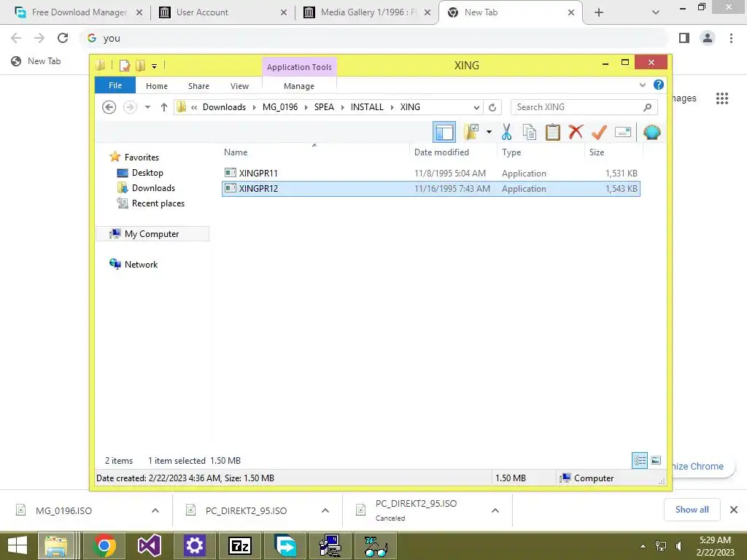Click the rename icon in toolbar
747x560 pixels.
click(x=623, y=132)
